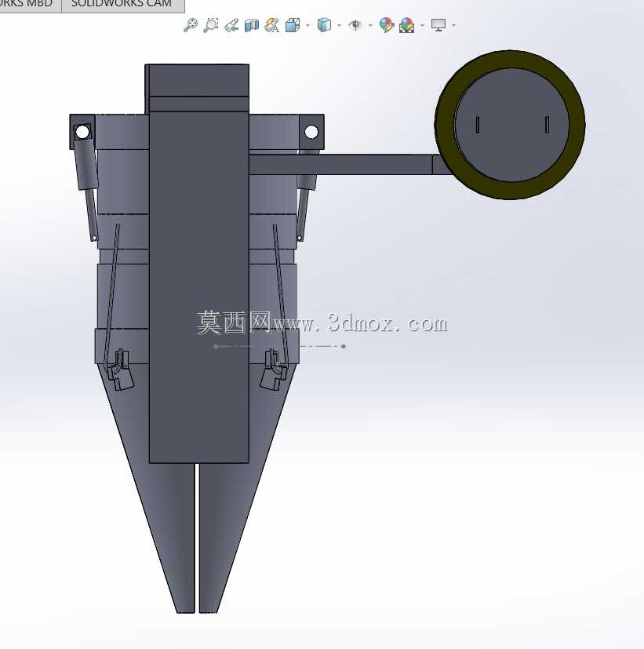Click the View Settings monitor icon
644x649 pixels.
click(438, 25)
